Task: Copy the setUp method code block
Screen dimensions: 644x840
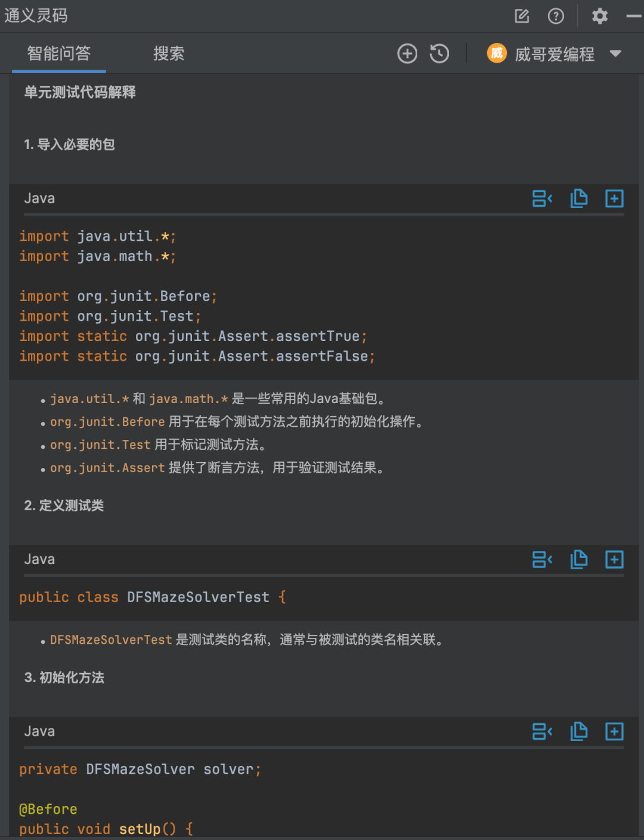Action: [x=578, y=731]
